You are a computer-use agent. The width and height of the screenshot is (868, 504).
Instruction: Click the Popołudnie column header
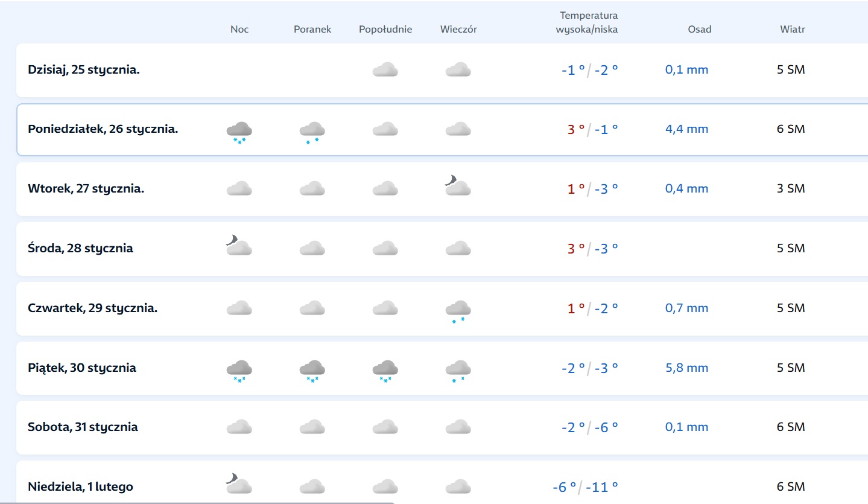[x=385, y=29]
